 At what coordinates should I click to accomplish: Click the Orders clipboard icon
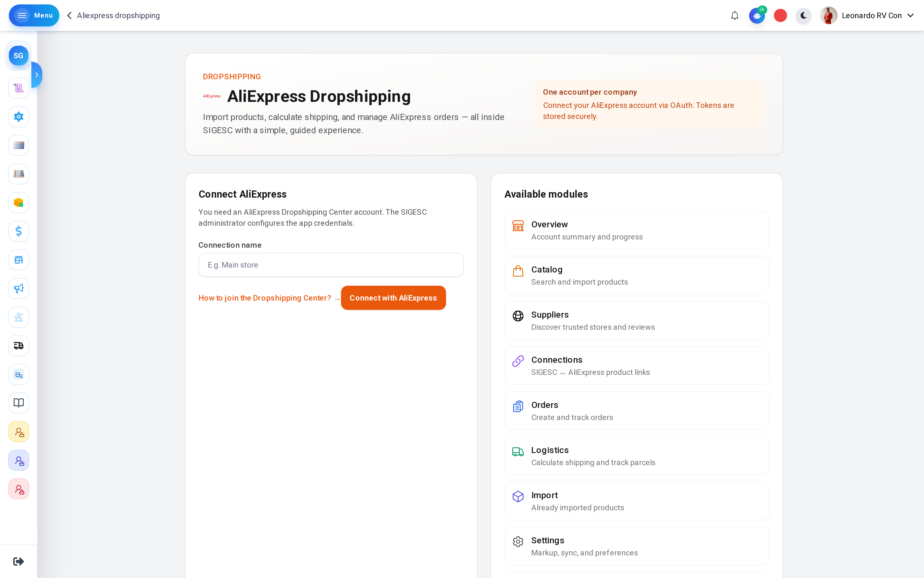[x=518, y=406]
